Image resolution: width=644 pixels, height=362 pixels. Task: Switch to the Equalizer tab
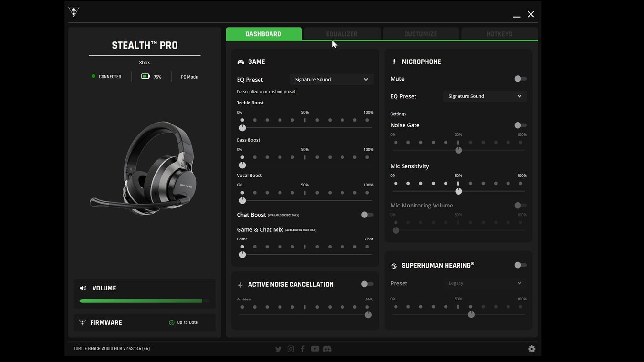(342, 34)
